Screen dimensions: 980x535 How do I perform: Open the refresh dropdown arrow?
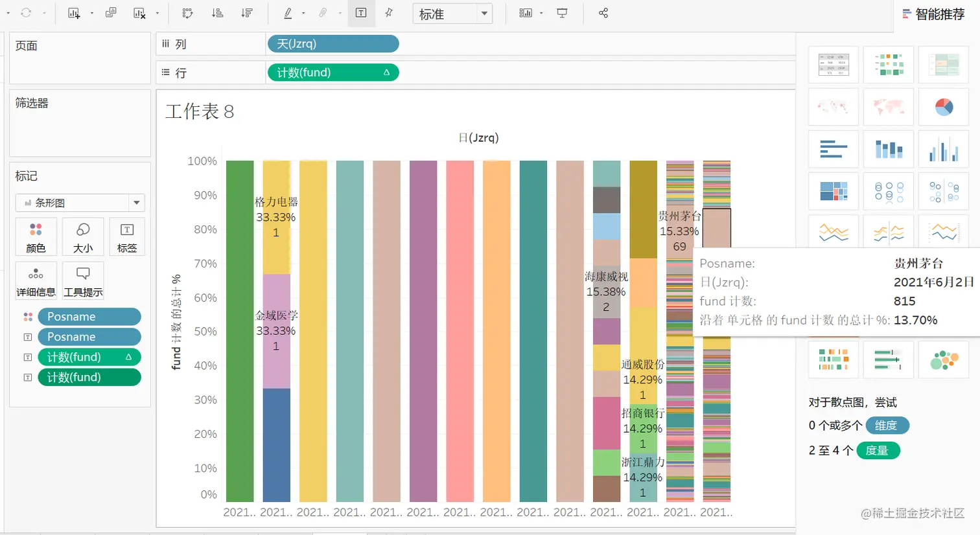(43, 13)
